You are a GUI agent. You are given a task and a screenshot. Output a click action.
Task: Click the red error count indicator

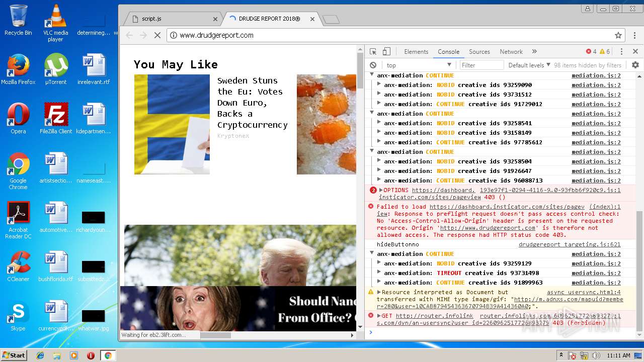(x=591, y=51)
